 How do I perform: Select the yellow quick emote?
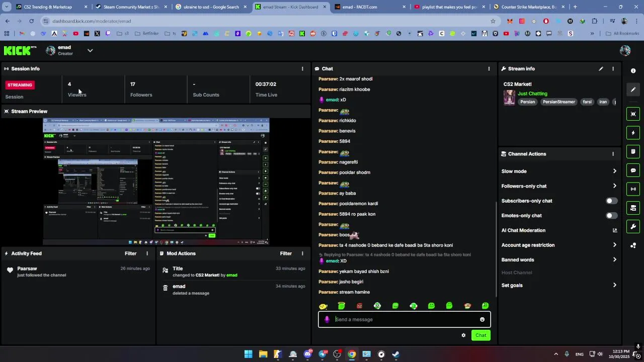pos(324,306)
